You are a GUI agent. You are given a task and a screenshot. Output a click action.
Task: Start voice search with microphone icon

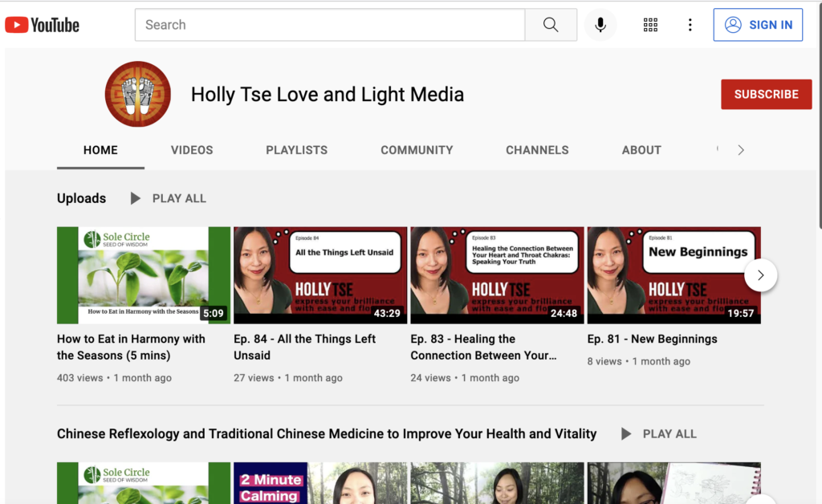(600, 25)
